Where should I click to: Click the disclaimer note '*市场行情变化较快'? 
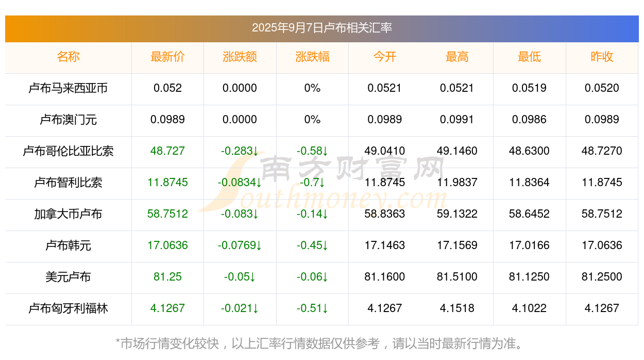(167, 343)
